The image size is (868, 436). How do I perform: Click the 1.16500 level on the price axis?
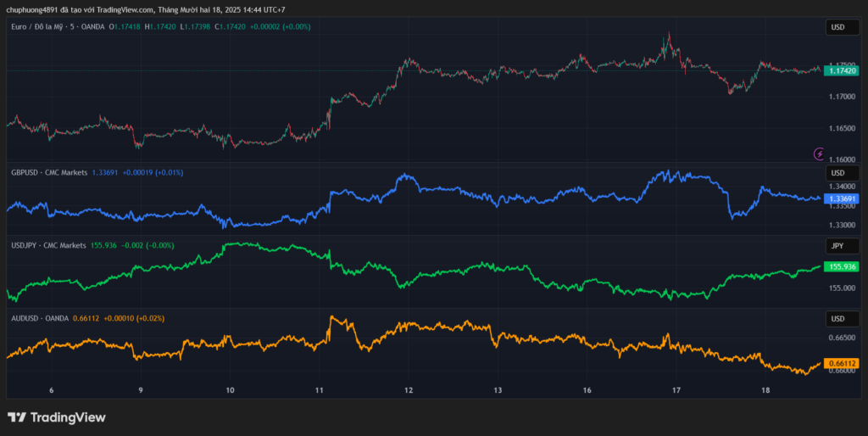(842, 128)
